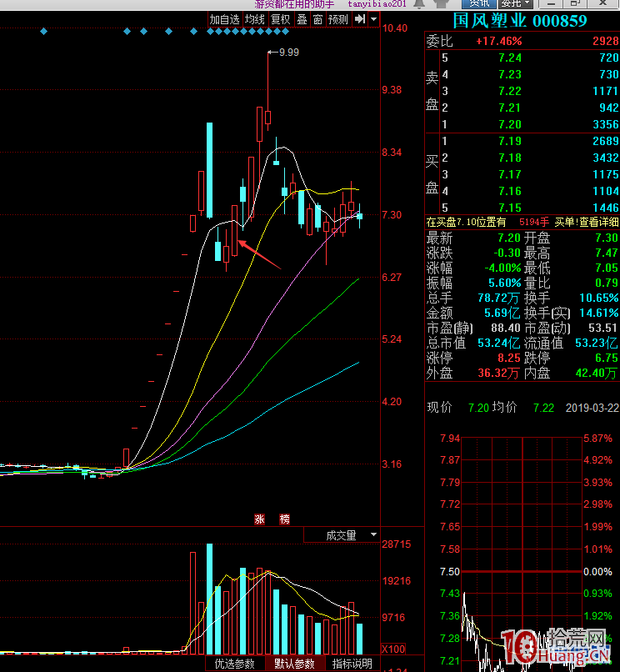Add stock via 加自选 button

point(224,19)
